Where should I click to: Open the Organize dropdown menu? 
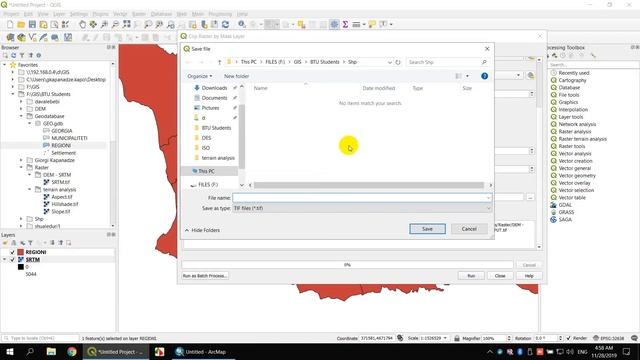coord(200,76)
